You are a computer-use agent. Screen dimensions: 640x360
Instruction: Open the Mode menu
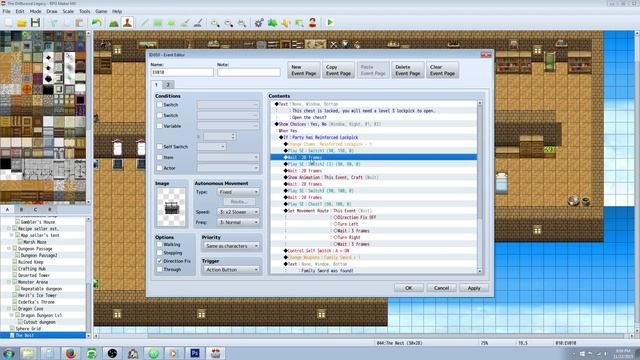click(x=36, y=11)
